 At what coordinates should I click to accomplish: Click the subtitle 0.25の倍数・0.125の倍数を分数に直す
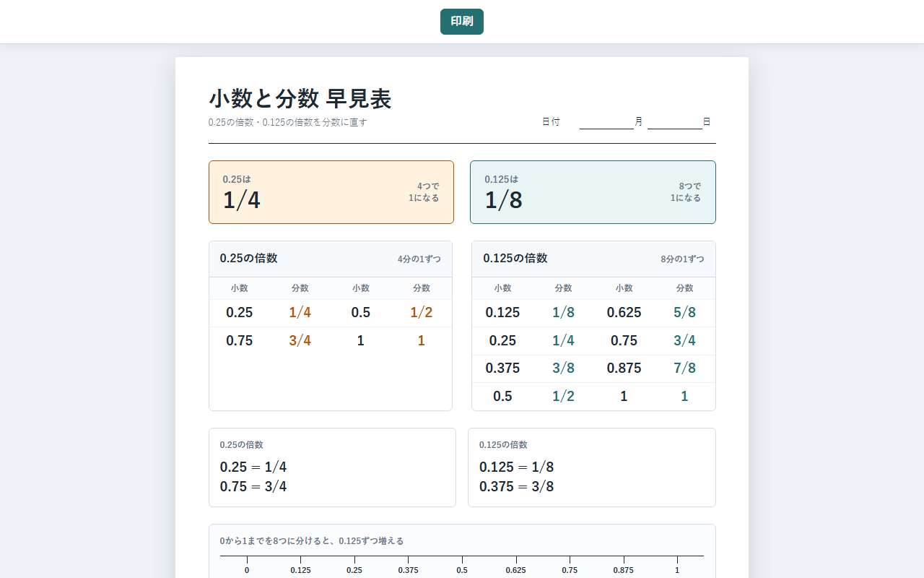click(x=288, y=122)
